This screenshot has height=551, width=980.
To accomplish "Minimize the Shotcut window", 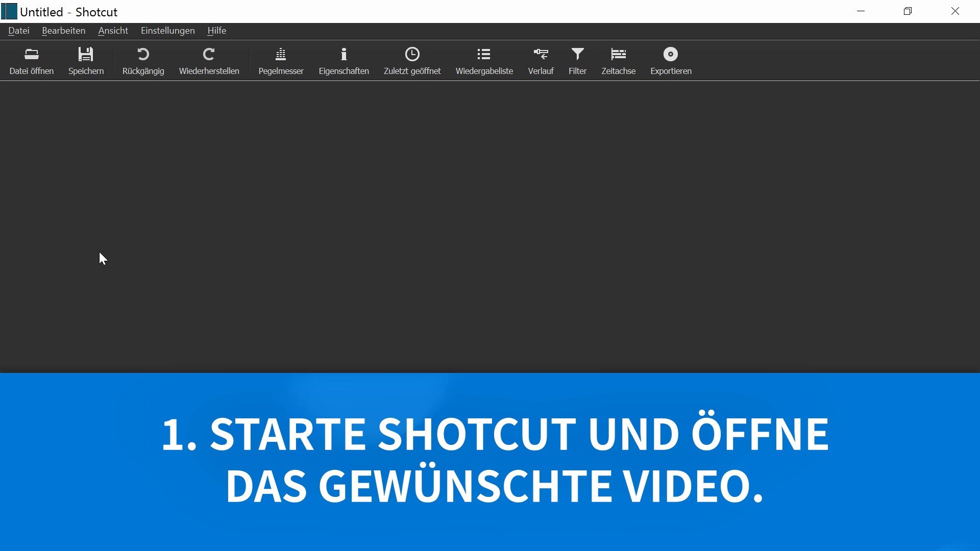I will tap(861, 11).
